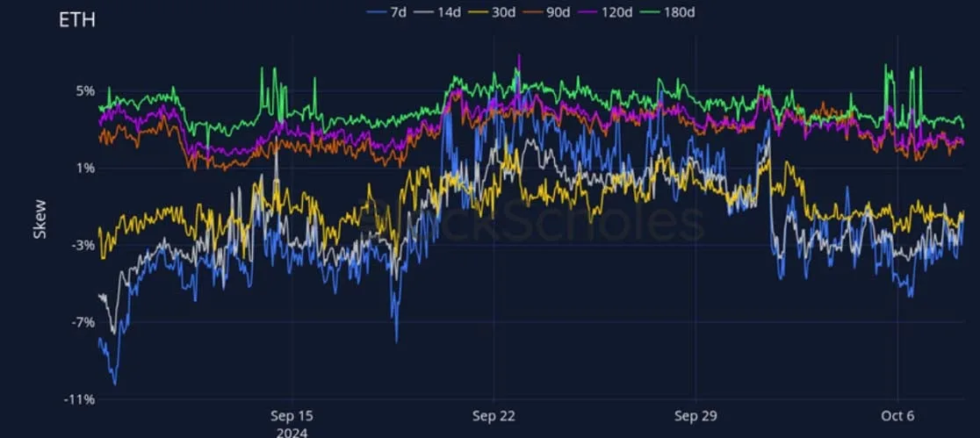
Task: Click the Sep 29 x-axis date label
Action: (695, 417)
